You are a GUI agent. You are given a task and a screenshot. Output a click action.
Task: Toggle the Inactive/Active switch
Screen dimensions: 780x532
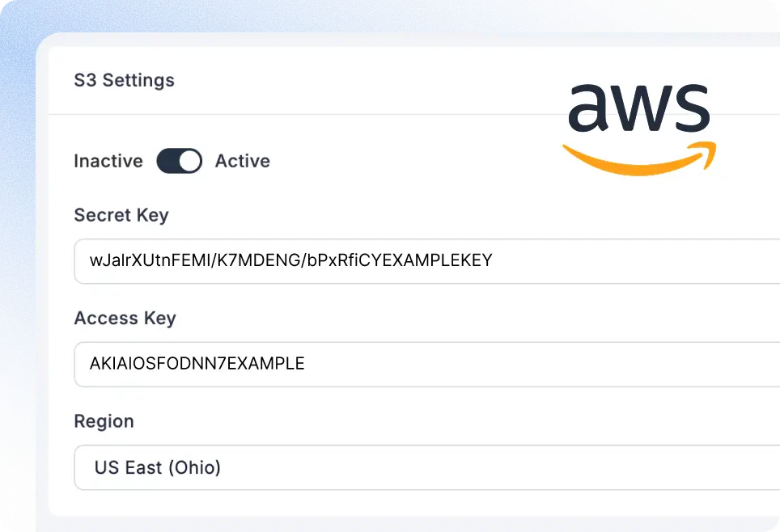coord(179,161)
